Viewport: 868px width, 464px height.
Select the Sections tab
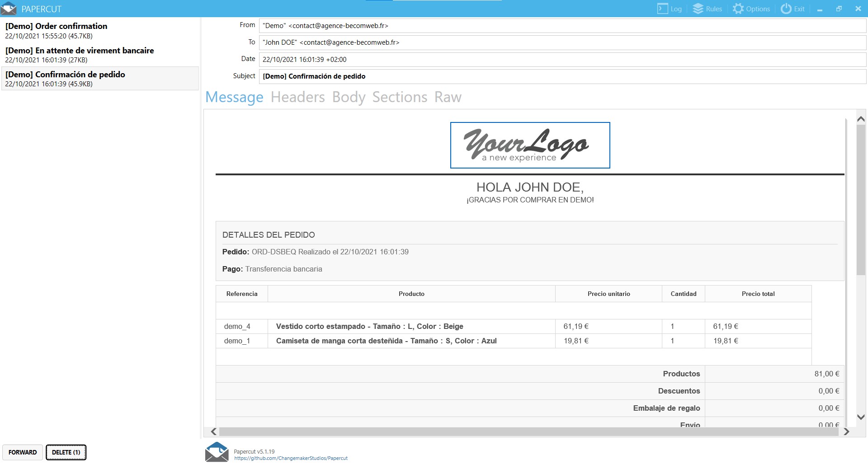click(x=400, y=97)
